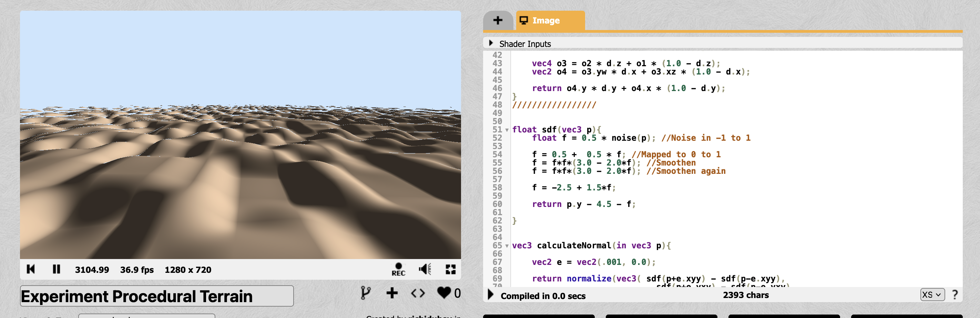Viewport: 980px width, 318px height.
Task: Add the shader to a playlist
Action: (x=392, y=293)
